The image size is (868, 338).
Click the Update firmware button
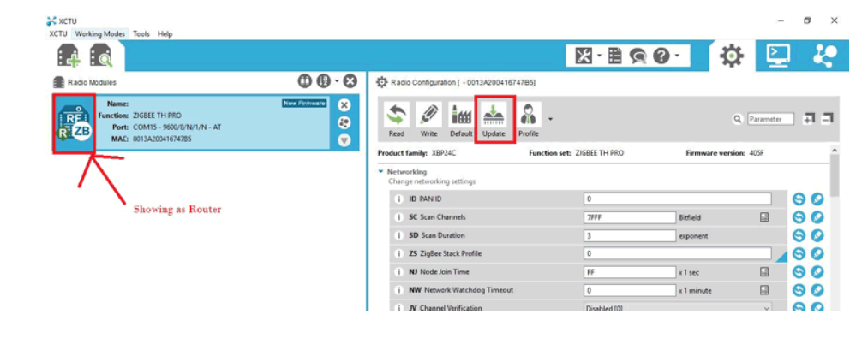(494, 120)
